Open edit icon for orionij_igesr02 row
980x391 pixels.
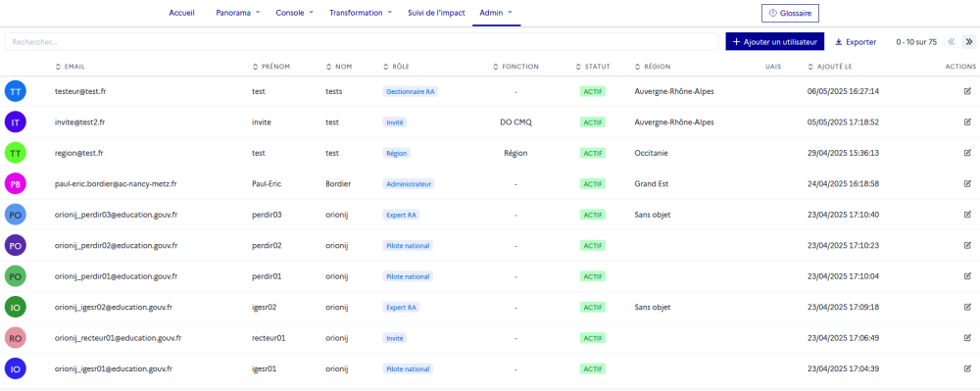coord(967,307)
